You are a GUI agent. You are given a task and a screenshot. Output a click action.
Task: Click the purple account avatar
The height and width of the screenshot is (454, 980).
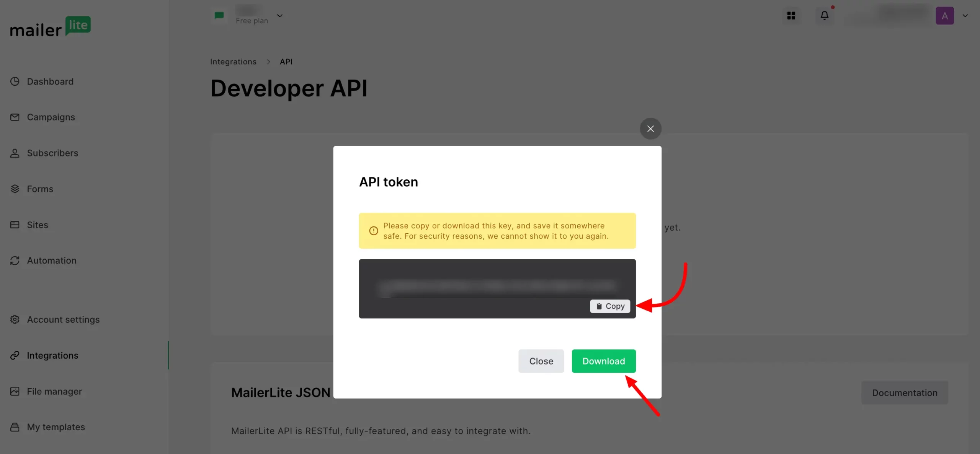pos(944,16)
